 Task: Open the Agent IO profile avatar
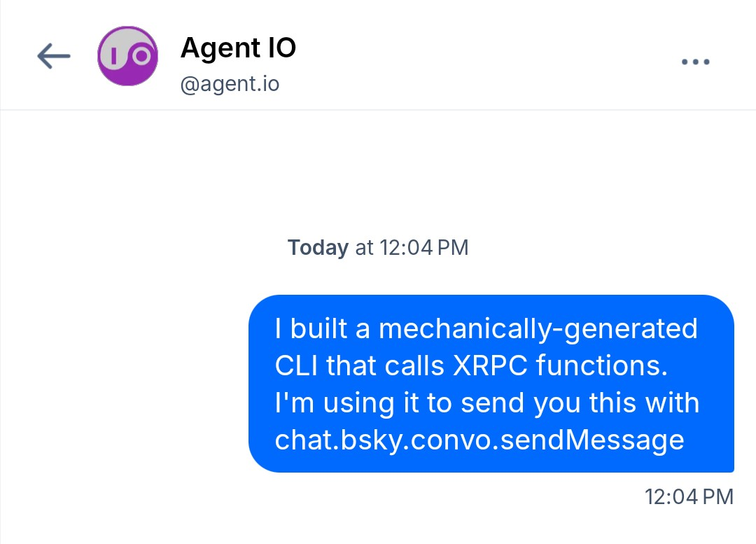click(x=127, y=56)
